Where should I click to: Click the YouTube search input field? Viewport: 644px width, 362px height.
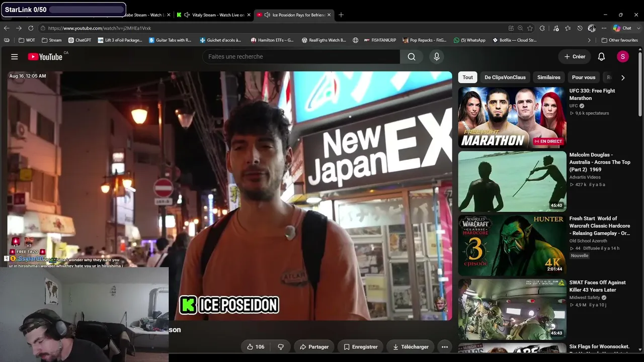point(301,57)
